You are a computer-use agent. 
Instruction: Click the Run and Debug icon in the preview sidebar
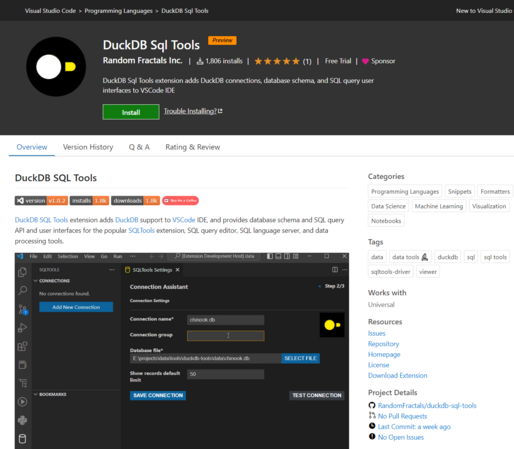[x=22, y=328]
